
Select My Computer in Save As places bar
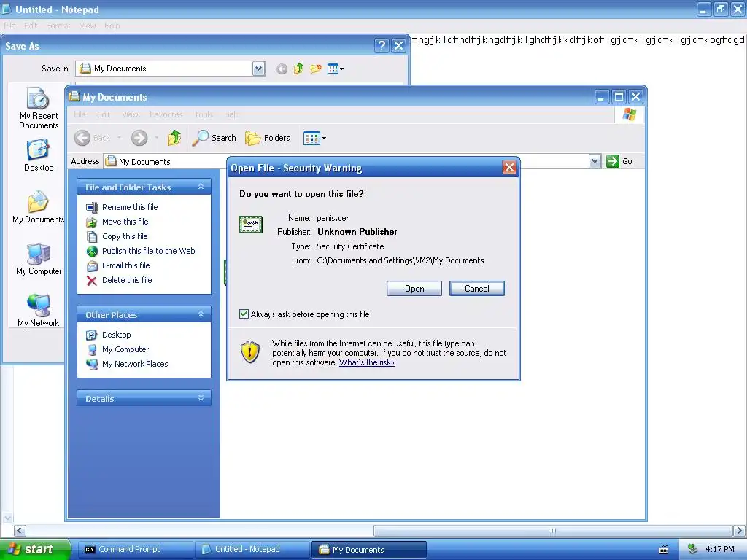[39, 259]
